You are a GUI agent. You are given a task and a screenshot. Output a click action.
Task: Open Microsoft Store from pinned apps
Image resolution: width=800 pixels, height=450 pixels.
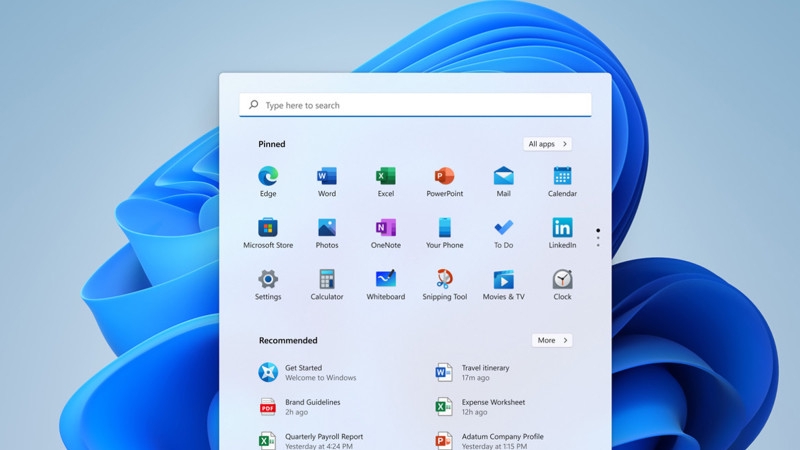268,228
